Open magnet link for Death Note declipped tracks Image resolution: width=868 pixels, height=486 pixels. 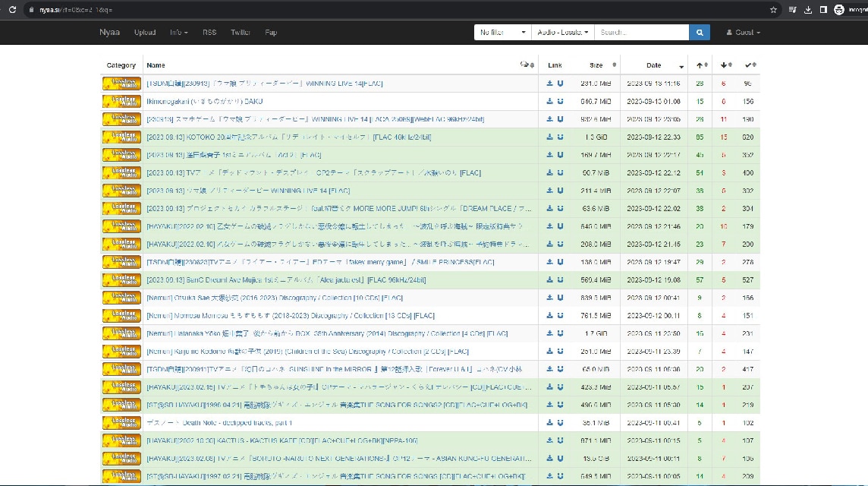pos(560,423)
